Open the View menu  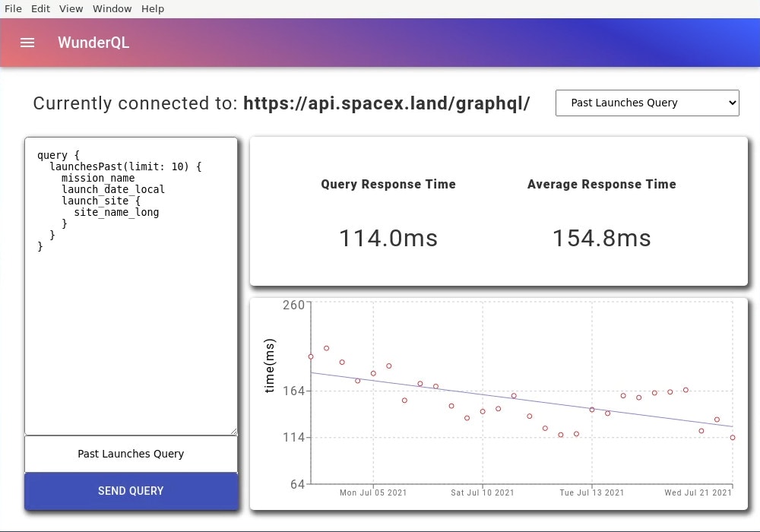[x=71, y=8]
